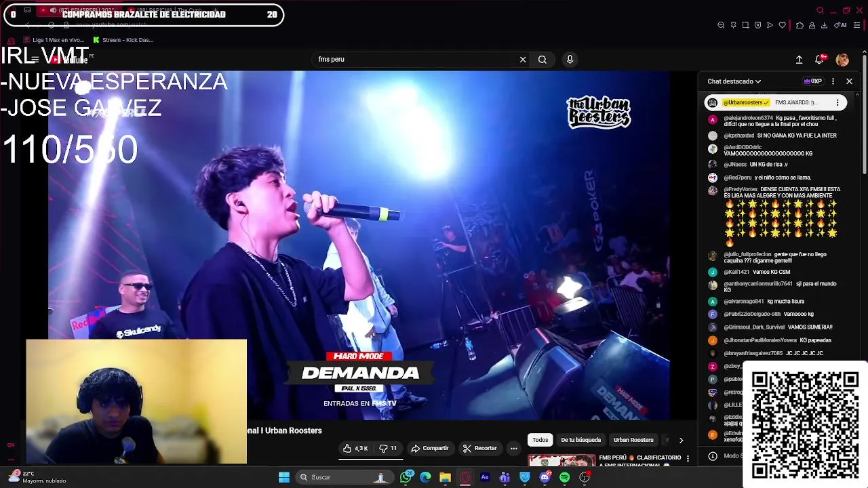This screenshot has height=488, width=868.
Task: Open Liga 1 Max en vivo bookmark
Action: click(x=53, y=40)
